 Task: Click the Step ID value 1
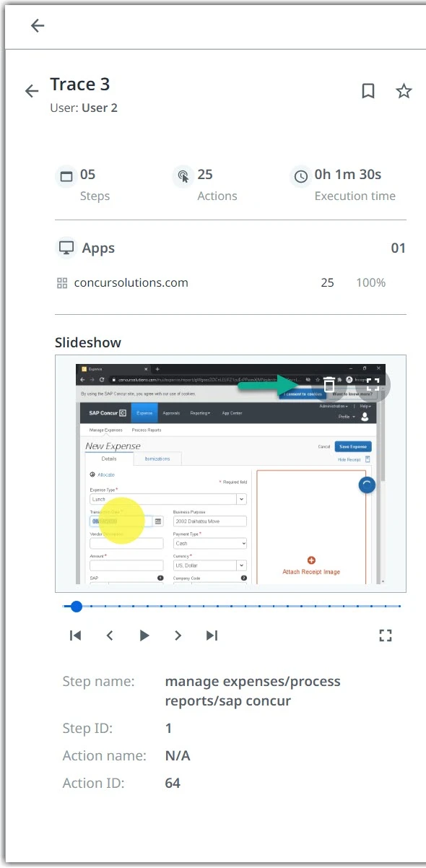(x=169, y=729)
